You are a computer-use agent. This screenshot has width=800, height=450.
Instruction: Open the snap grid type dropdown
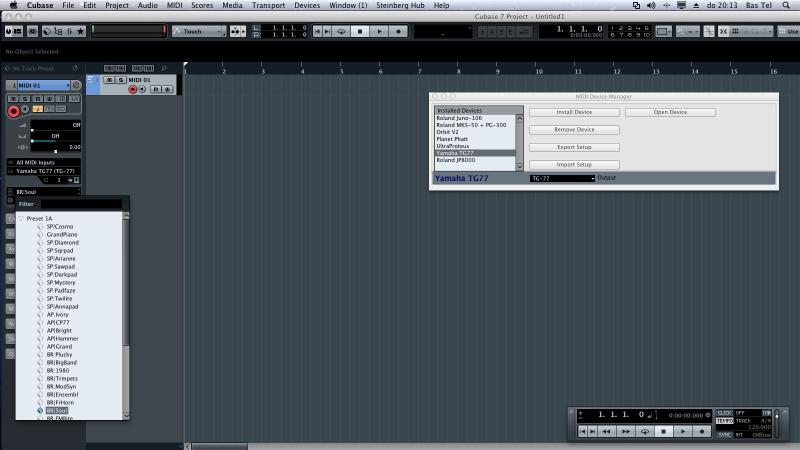pyautogui.click(x=752, y=32)
